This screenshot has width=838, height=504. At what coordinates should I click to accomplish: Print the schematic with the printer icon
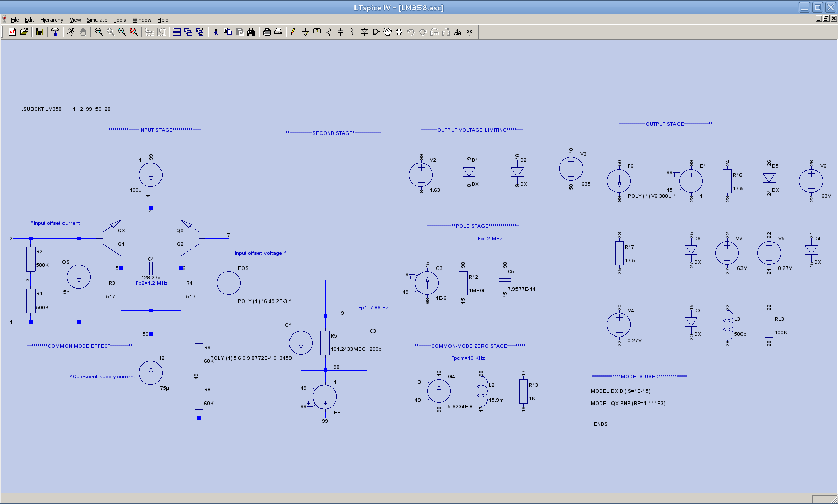click(x=278, y=32)
